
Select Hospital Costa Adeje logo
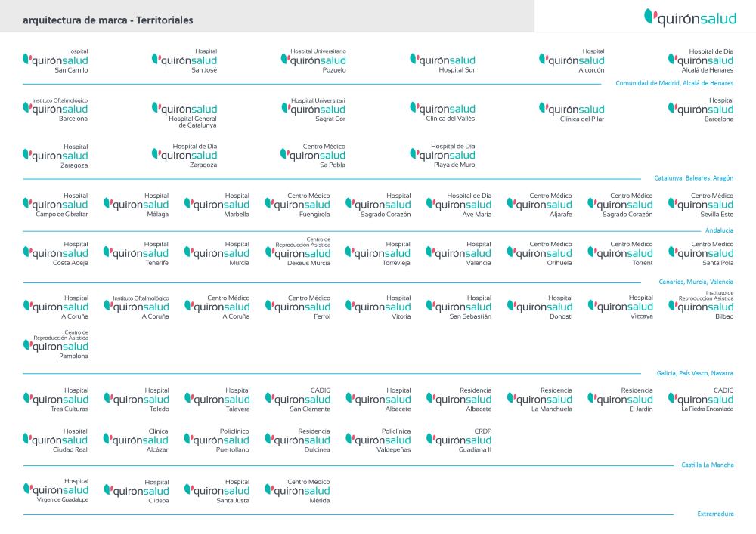coord(55,254)
